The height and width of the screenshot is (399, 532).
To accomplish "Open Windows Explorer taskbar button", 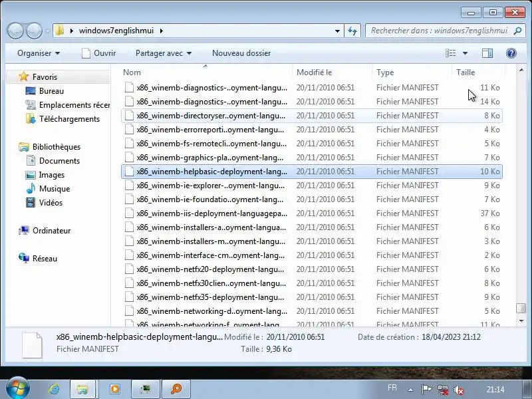I will point(82,389).
